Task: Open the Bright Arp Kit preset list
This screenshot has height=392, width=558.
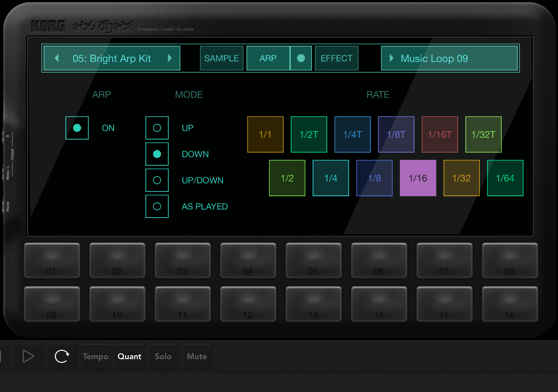Action: [x=112, y=58]
